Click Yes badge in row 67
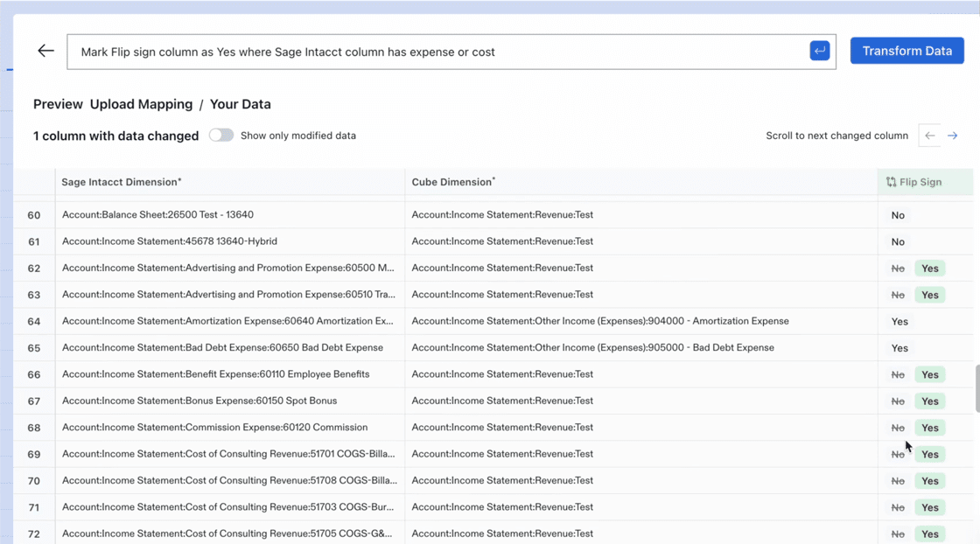Viewport: 980px width, 544px height. [x=930, y=401]
